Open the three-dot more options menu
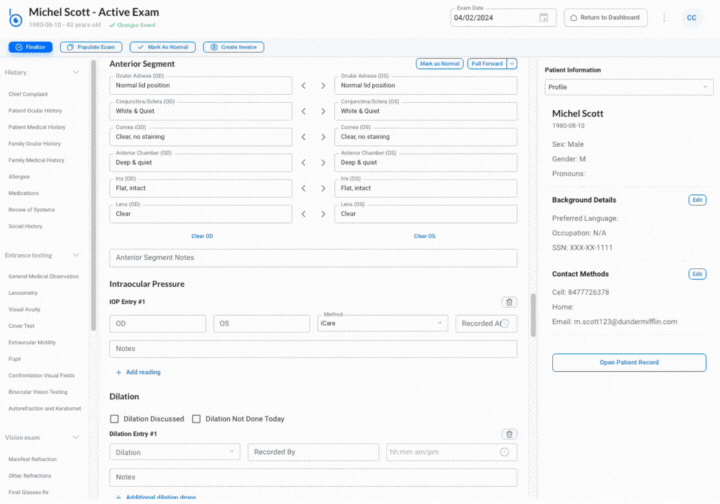This screenshot has width=720, height=504. point(664,18)
